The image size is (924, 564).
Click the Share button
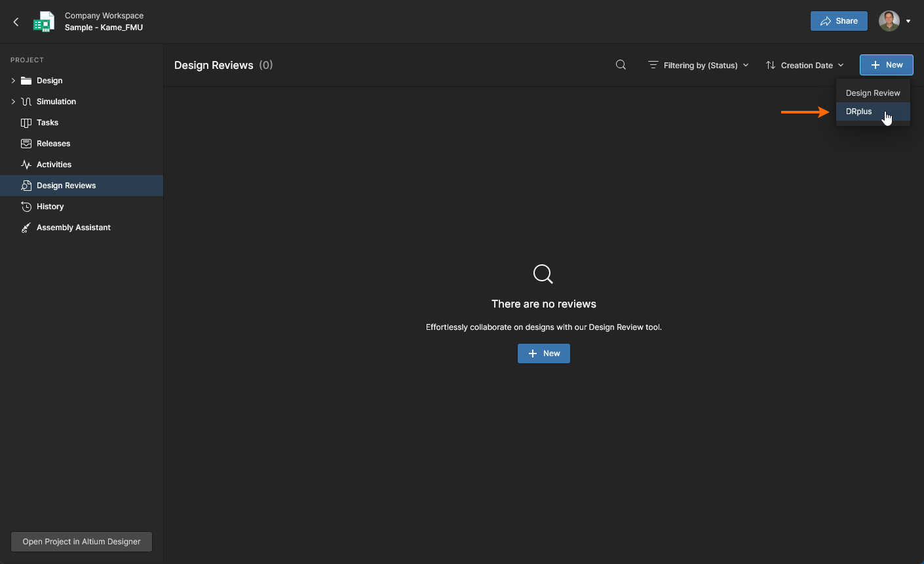pos(839,21)
